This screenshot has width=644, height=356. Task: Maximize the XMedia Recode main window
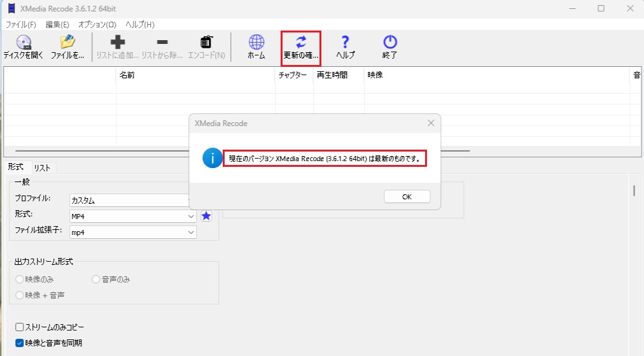point(601,8)
